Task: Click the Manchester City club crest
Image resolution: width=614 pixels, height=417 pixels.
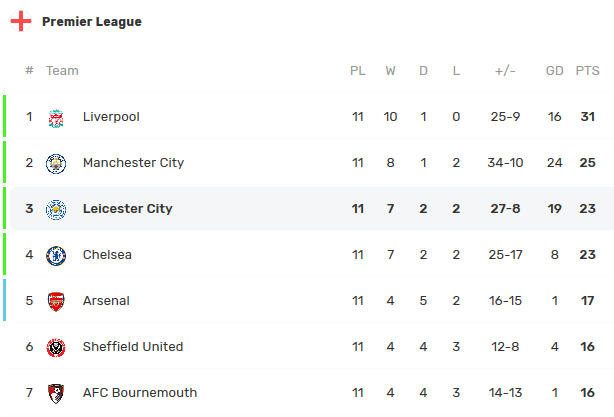Action: click(56, 163)
